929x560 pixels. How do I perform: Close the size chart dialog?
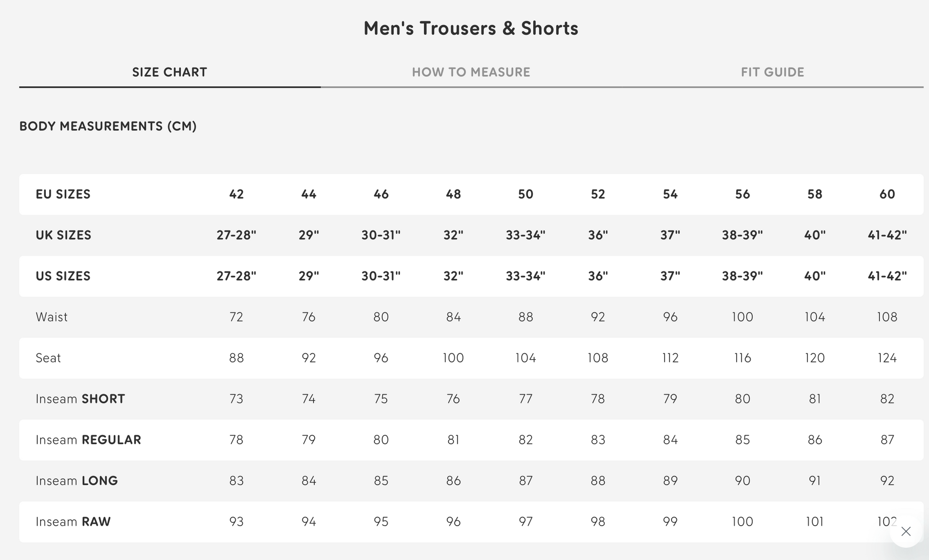point(906,531)
